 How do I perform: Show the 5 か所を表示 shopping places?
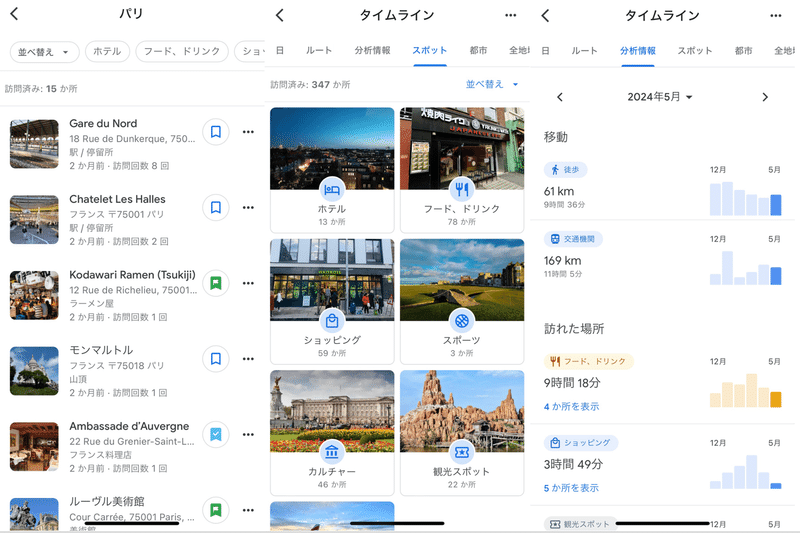tap(571, 488)
